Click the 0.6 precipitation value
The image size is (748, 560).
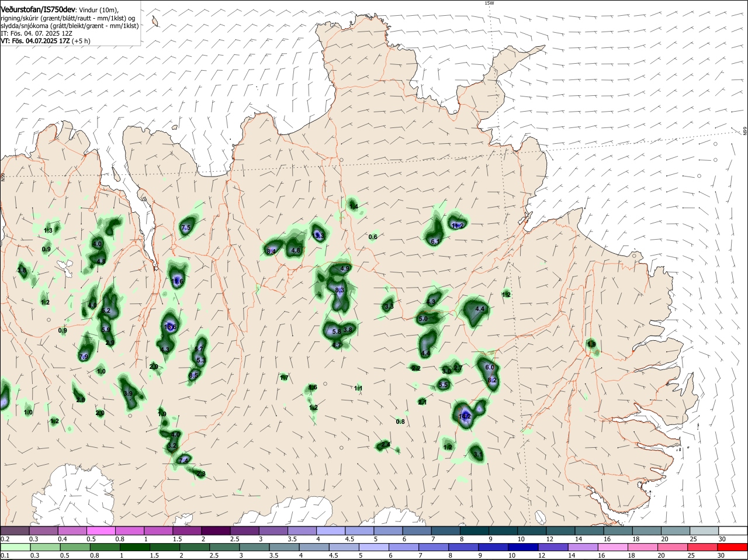click(x=373, y=237)
